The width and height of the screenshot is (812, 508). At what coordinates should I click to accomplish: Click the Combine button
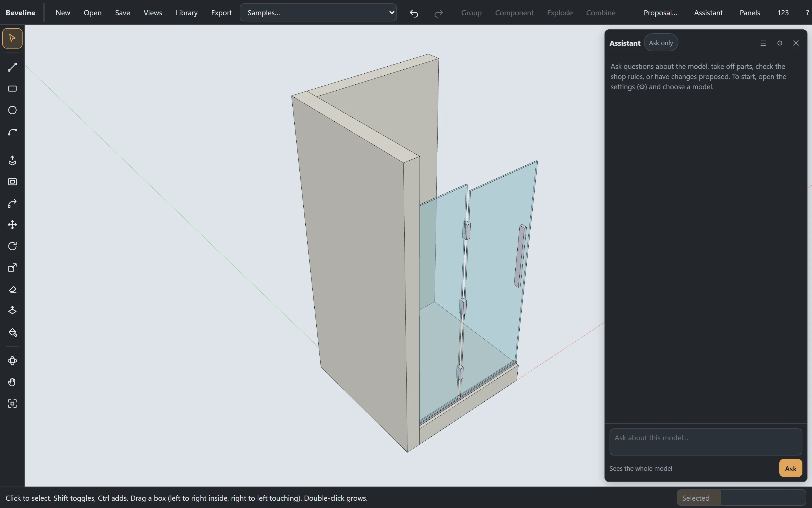tap(601, 13)
